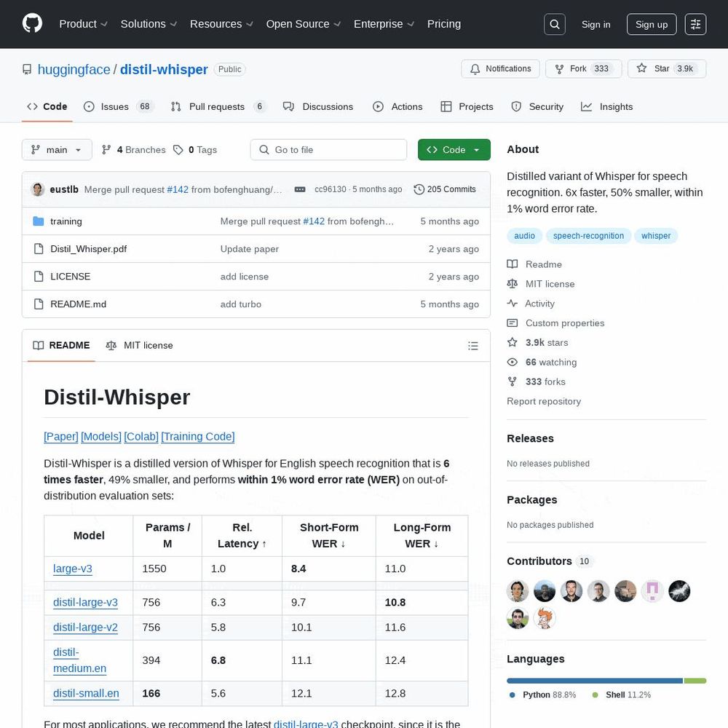Click the Shell segment of language bar
The image size is (728, 728).
click(695, 681)
